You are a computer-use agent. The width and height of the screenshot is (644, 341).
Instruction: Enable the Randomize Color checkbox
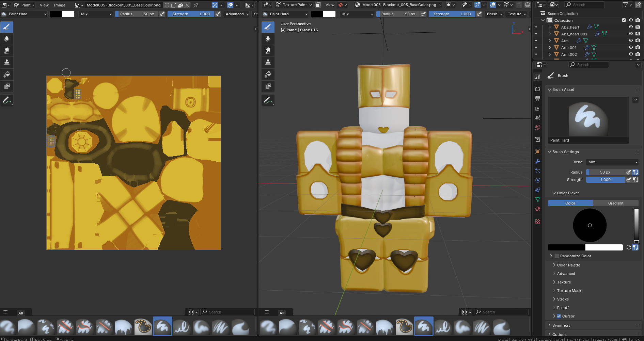[557, 256]
